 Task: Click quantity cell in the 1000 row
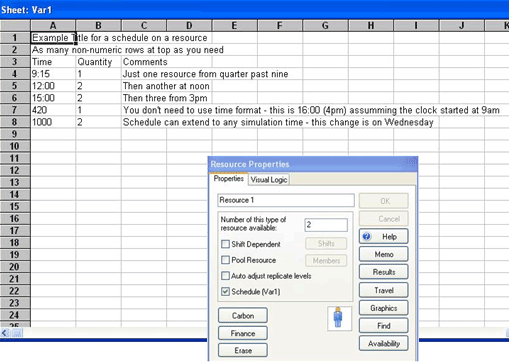coord(99,122)
